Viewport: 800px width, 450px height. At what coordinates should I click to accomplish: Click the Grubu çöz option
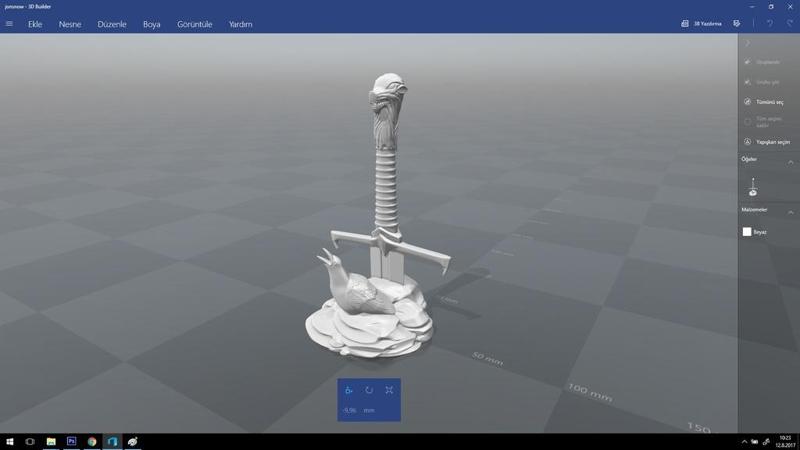762,82
